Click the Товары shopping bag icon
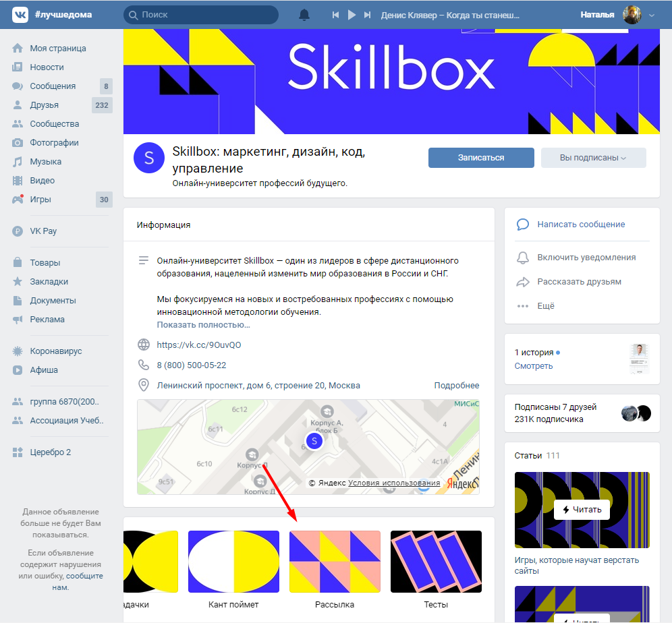 [x=18, y=262]
